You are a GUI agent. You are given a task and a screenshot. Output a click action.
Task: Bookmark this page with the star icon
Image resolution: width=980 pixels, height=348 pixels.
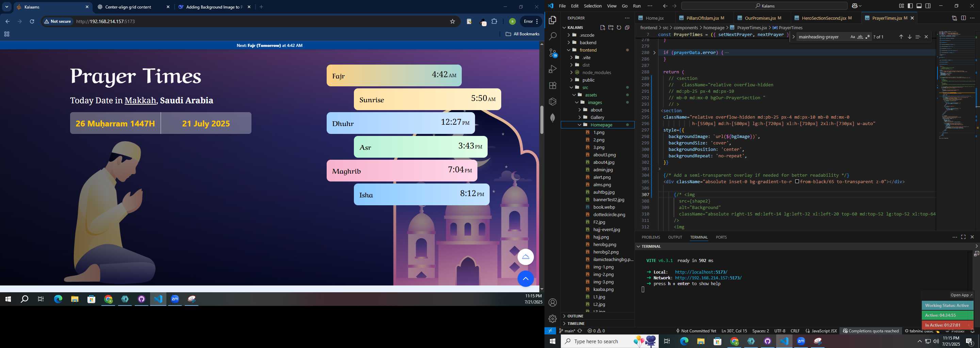pyautogui.click(x=452, y=22)
